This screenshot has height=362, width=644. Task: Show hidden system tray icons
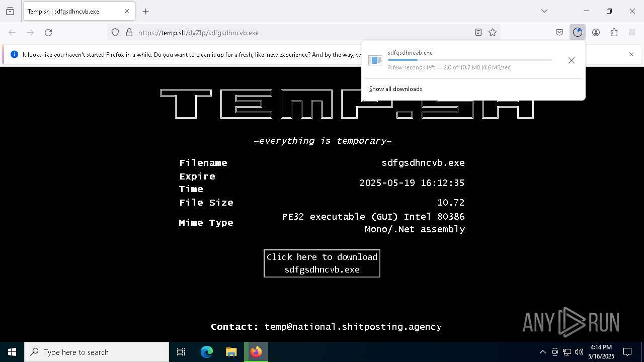(x=542, y=352)
